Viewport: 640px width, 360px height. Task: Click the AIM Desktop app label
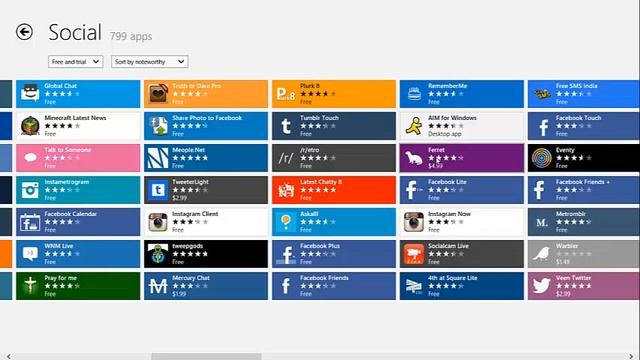(x=444, y=134)
